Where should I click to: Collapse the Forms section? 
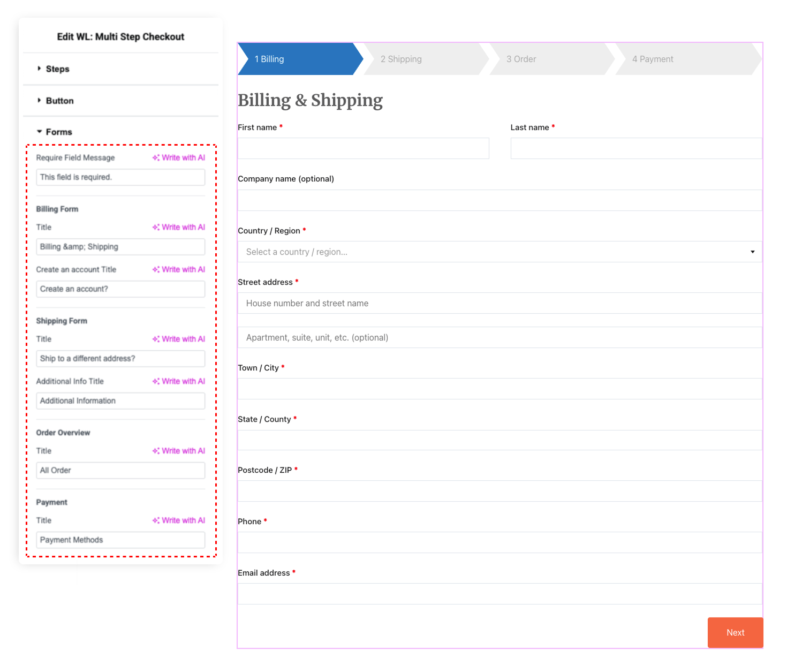58,131
